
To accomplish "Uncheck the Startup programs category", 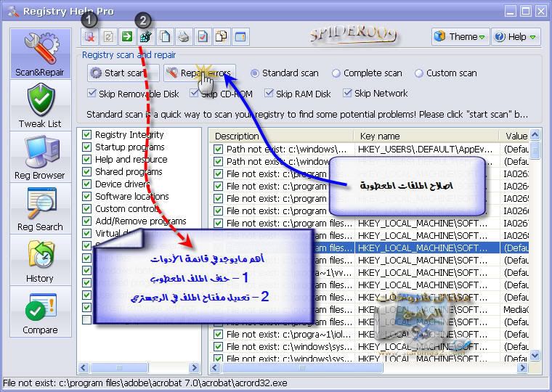I will click(86, 147).
